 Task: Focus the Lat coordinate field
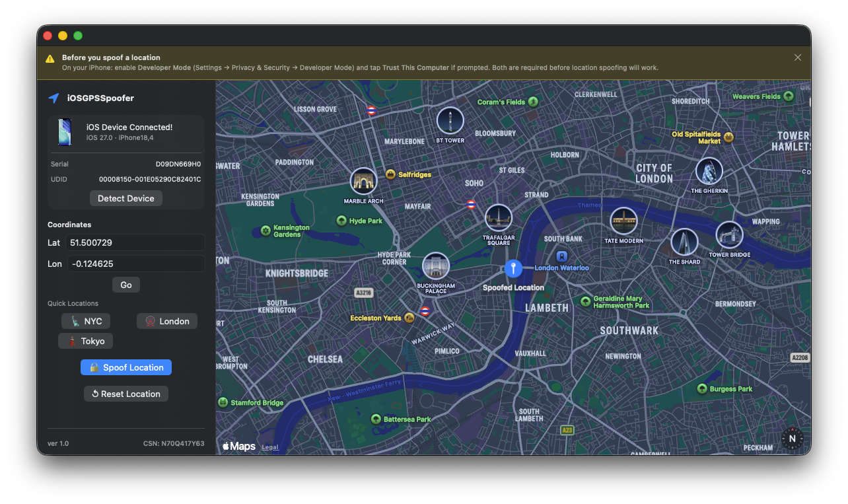point(135,242)
